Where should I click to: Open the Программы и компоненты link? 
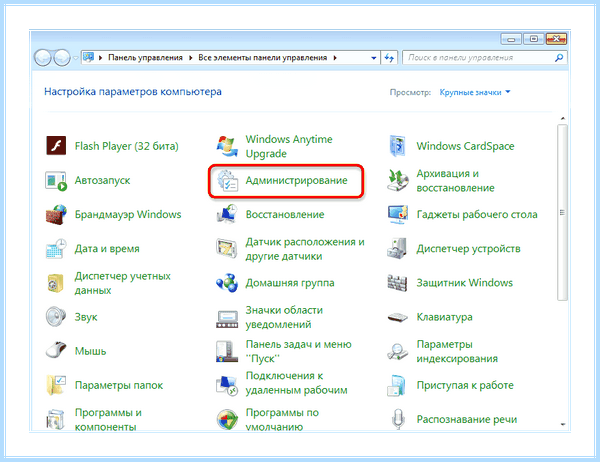click(x=108, y=420)
